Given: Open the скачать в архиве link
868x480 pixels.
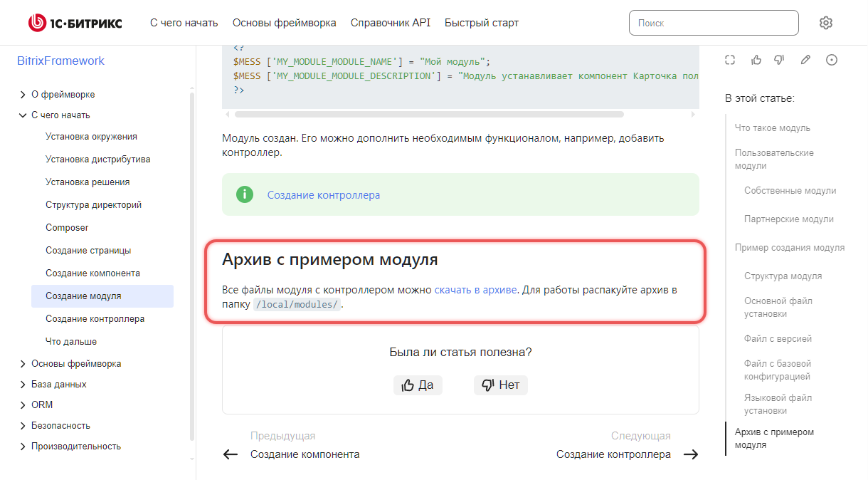Looking at the screenshot, I should [x=475, y=289].
